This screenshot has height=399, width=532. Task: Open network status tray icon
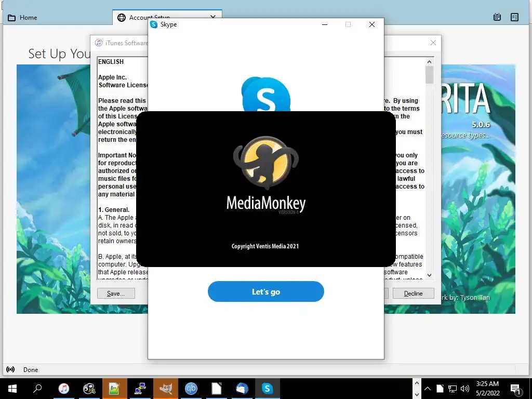[x=453, y=389]
